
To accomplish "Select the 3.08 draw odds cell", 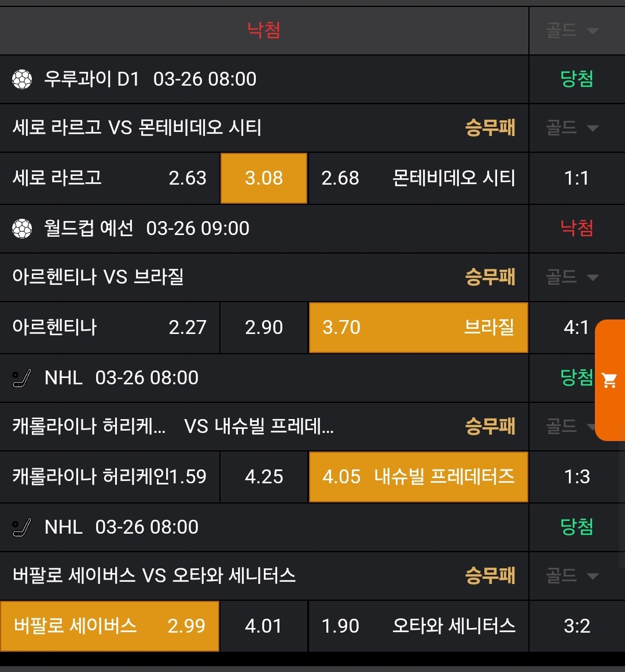I will pyautogui.click(x=264, y=178).
